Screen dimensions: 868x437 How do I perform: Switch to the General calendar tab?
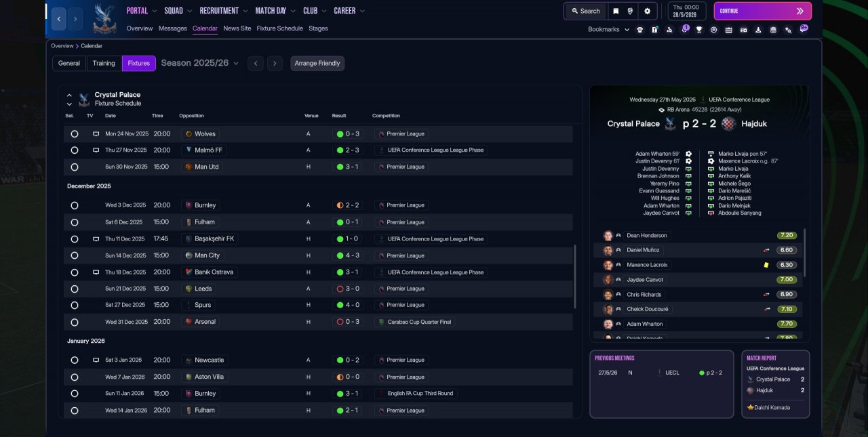(x=69, y=63)
